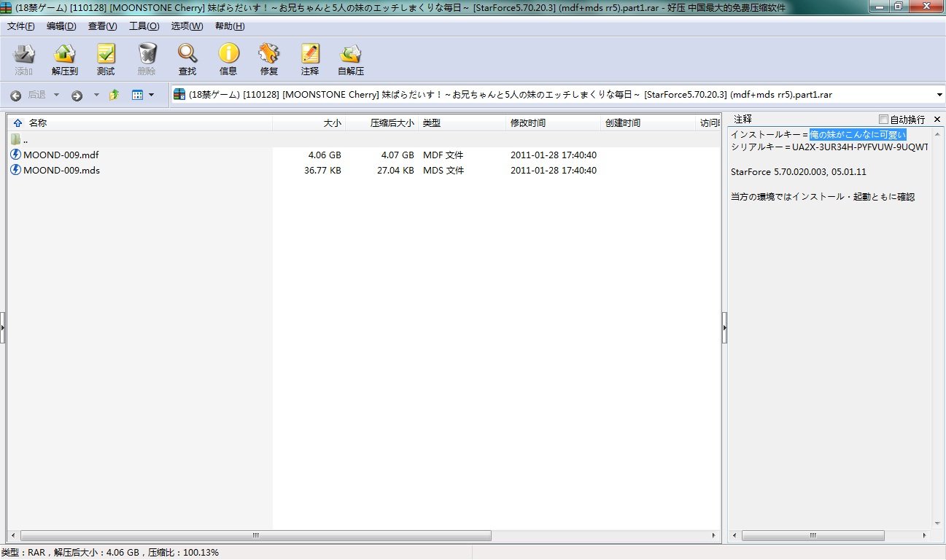This screenshot has width=946, height=560.
Task: Open the view mode dropdown arrow
Action: tap(151, 95)
